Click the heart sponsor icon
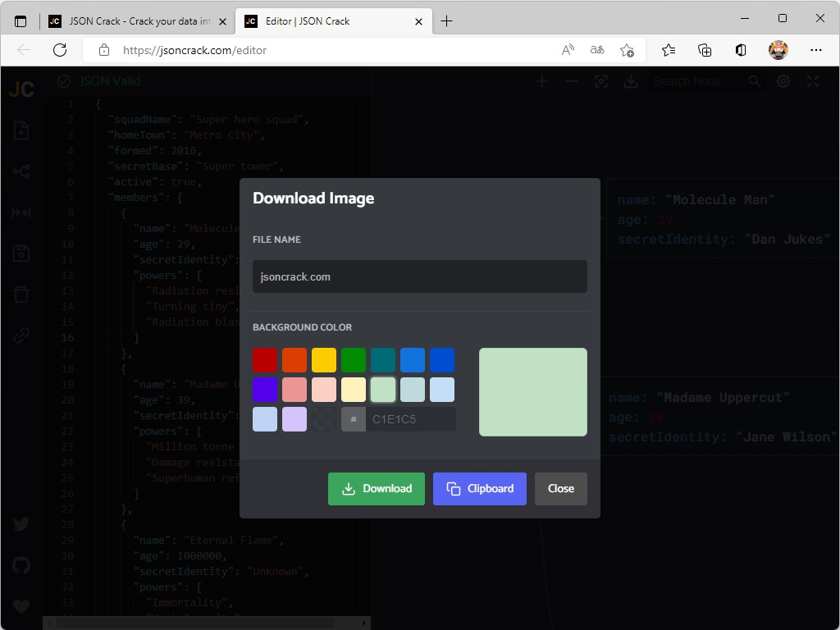The width and height of the screenshot is (840, 630). pos(21,606)
